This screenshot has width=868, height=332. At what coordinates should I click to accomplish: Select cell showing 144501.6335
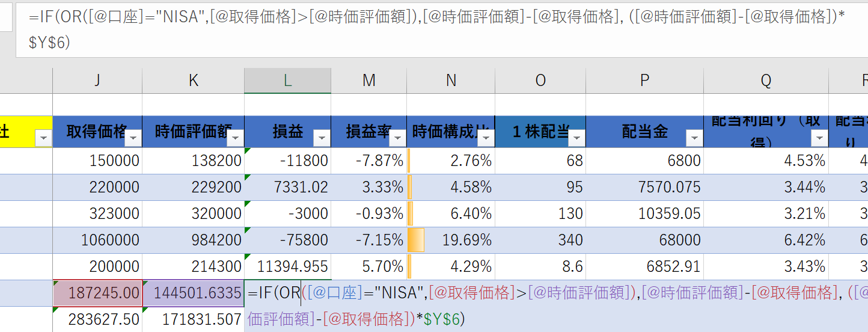point(193,293)
